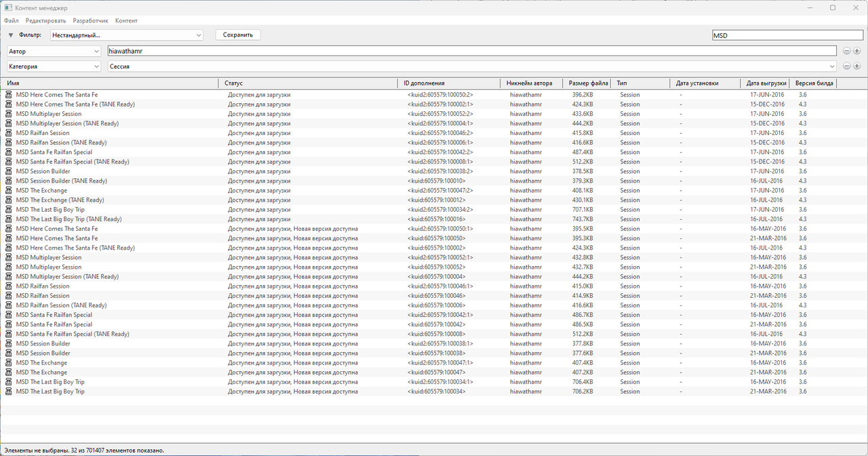Remove the Автор filter row with its minus button
Image resolution: width=868 pixels, height=456 pixels.
point(847,51)
